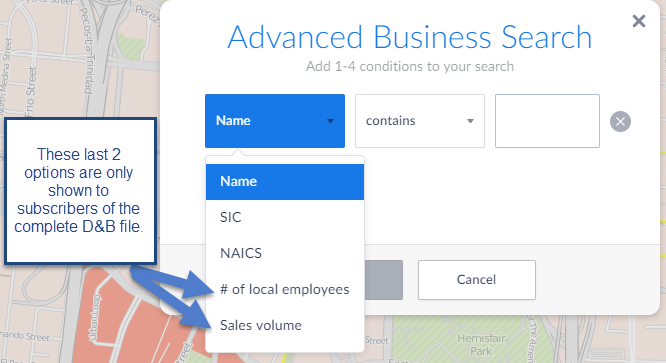This screenshot has width=666, height=363.
Task: Close the Advanced Business Search dialog
Action: 638,21
